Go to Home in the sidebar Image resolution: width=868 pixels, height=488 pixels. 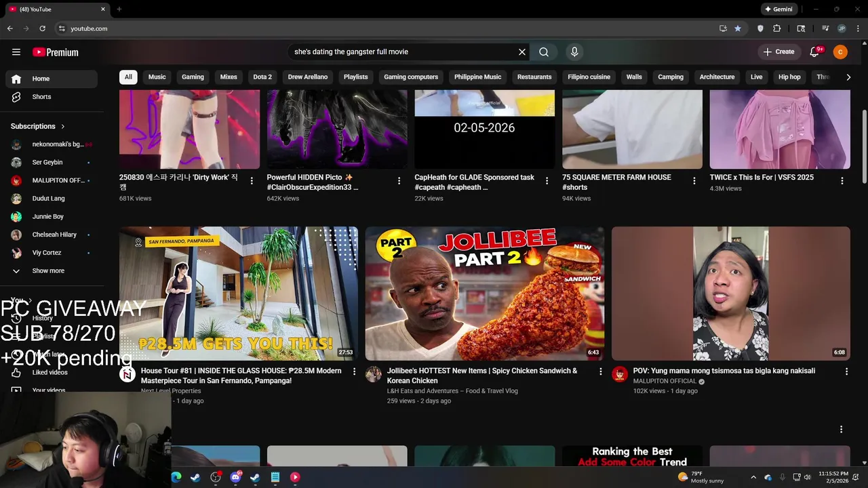coord(52,79)
